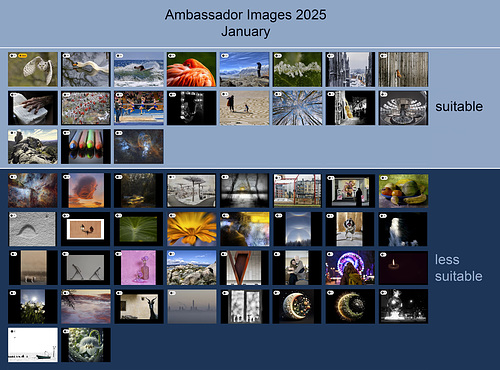Click the view badge on the fruit still life

pos(384,178)
